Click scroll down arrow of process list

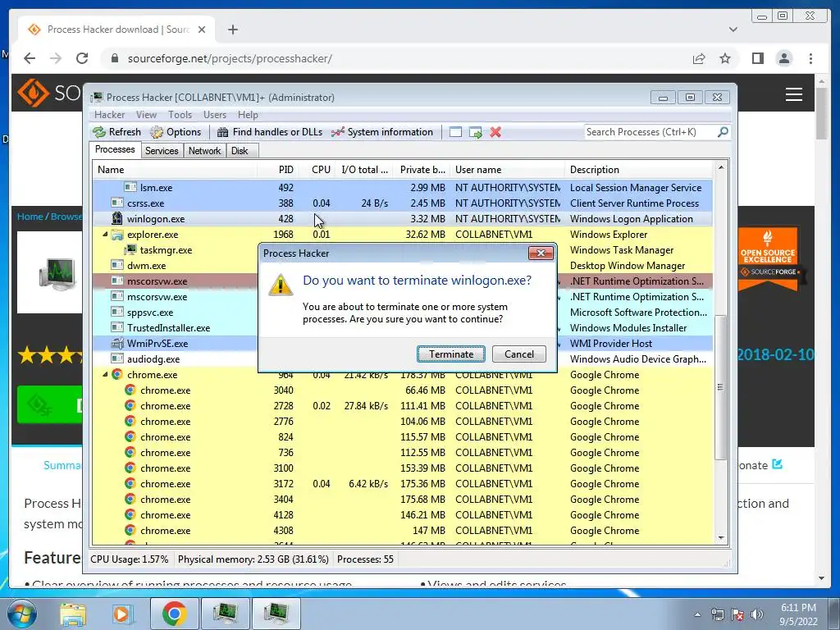(x=721, y=538)
